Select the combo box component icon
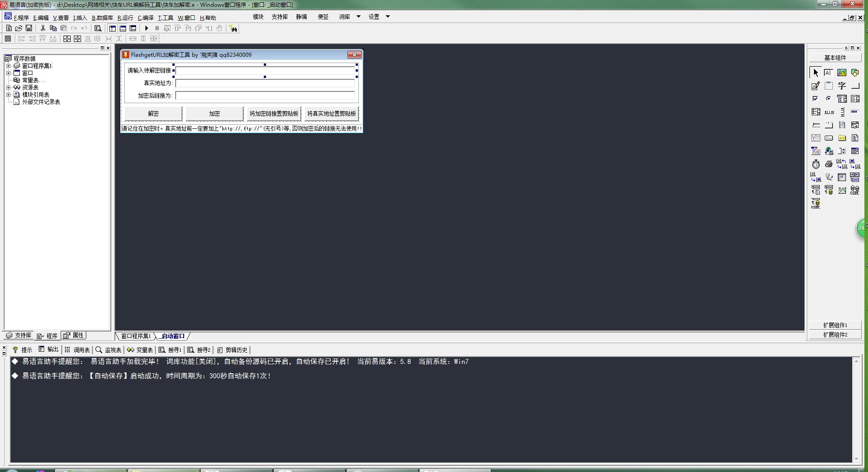Image resolution: width=868 pixels, height=472 pixels. (x=842, y=99)
